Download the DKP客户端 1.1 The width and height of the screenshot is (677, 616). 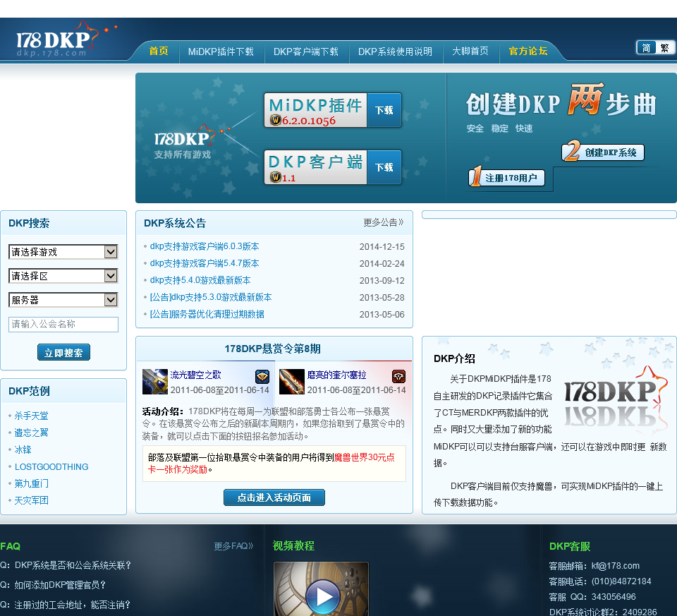pyautogui.click(x=384, y=167)
